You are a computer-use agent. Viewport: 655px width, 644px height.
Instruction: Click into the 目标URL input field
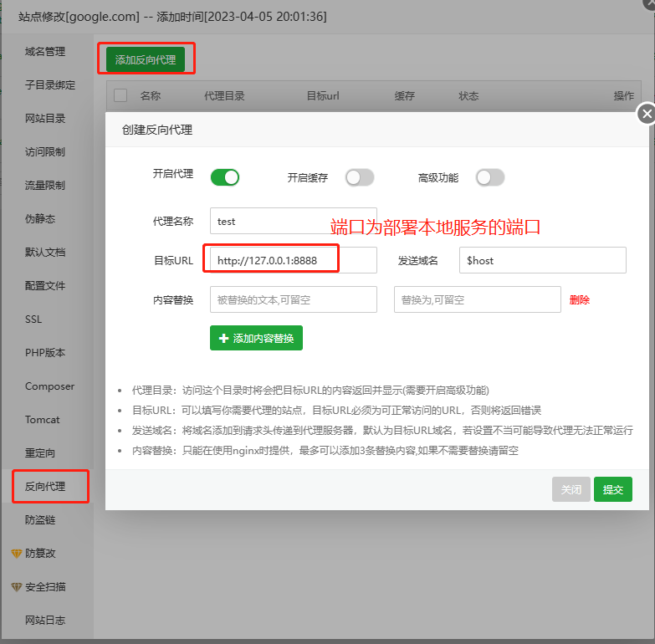293,260
